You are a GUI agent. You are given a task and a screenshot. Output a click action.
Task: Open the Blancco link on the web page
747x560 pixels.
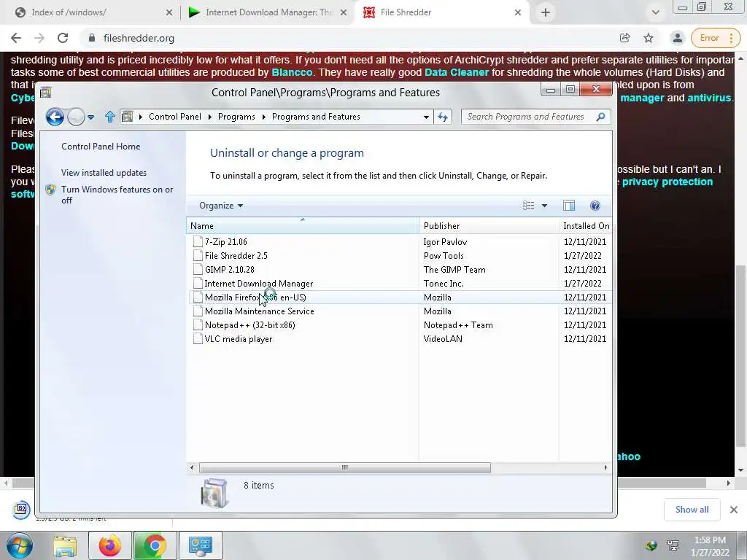point(292,72)
